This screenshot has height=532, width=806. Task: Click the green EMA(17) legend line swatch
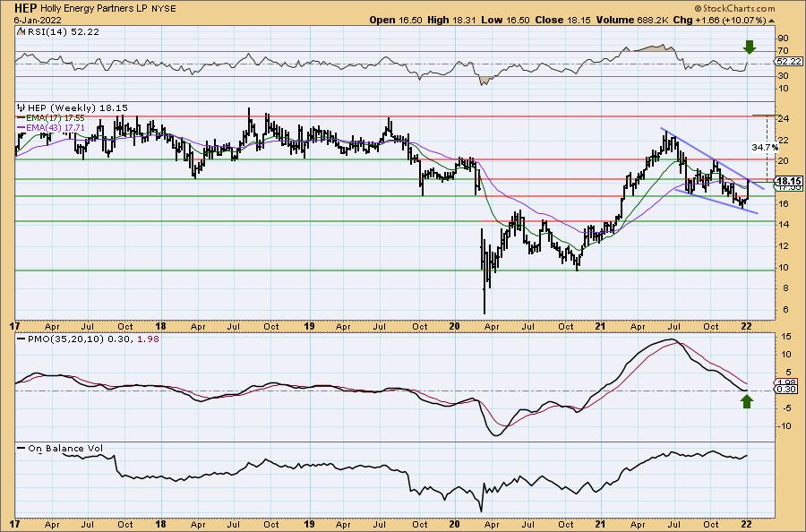click(x=21, y=117)
